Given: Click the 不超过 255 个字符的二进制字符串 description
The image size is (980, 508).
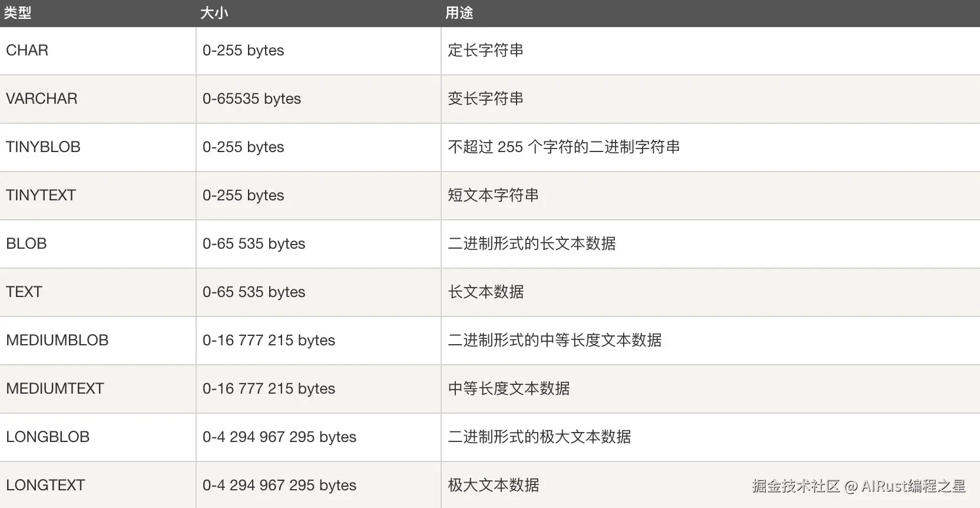Looking at the screenshot, I should pyautogui.click(x=564, y=147).
